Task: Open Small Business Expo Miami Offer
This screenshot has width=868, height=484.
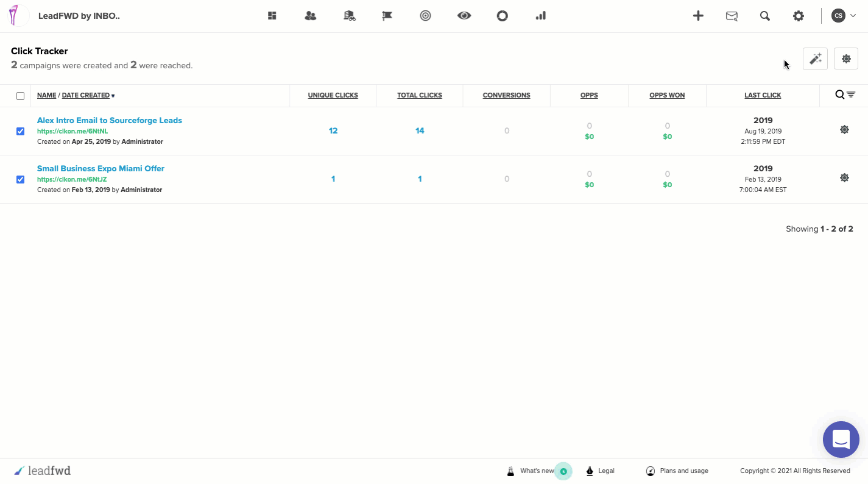Action: (101, 168)
